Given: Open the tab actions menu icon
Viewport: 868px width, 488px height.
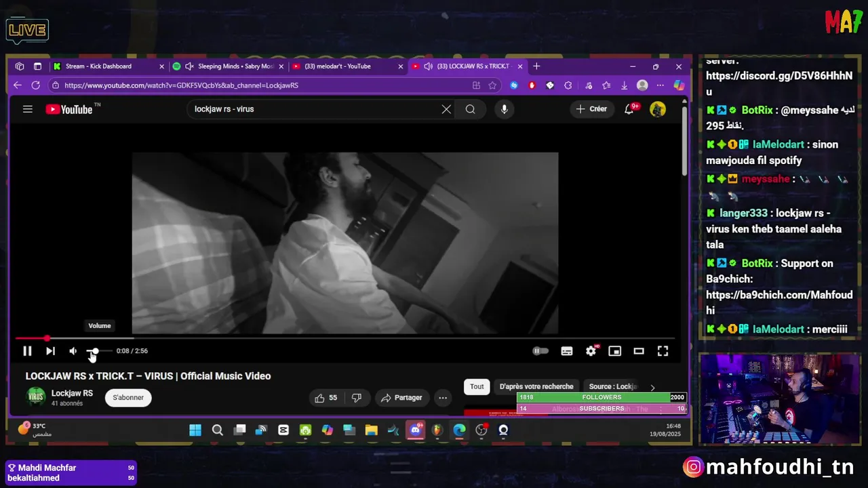Looking at the screenshot, I should (x=37, y=66).
